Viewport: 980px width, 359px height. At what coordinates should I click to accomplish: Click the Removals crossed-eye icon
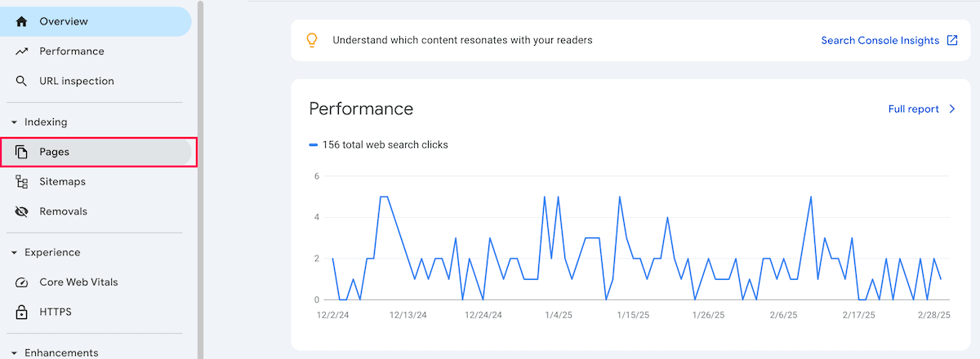(x=22, y=211)
